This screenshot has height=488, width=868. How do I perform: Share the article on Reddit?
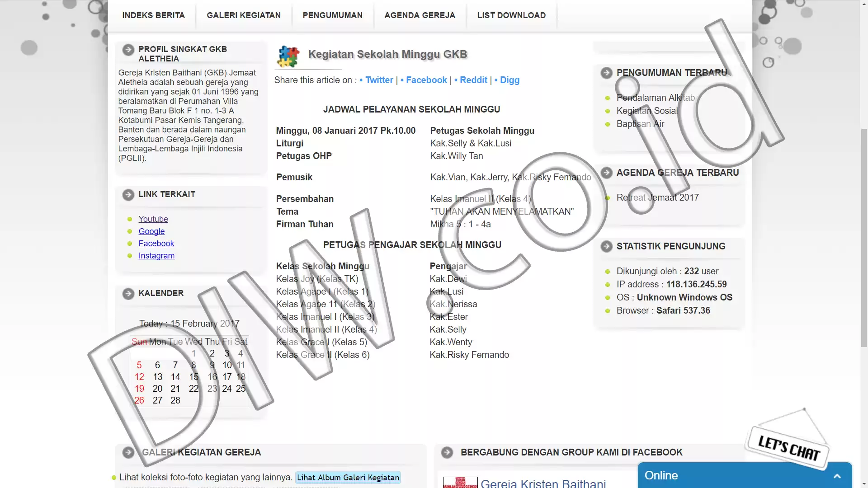pyautogui.click(x=473, y=80)
